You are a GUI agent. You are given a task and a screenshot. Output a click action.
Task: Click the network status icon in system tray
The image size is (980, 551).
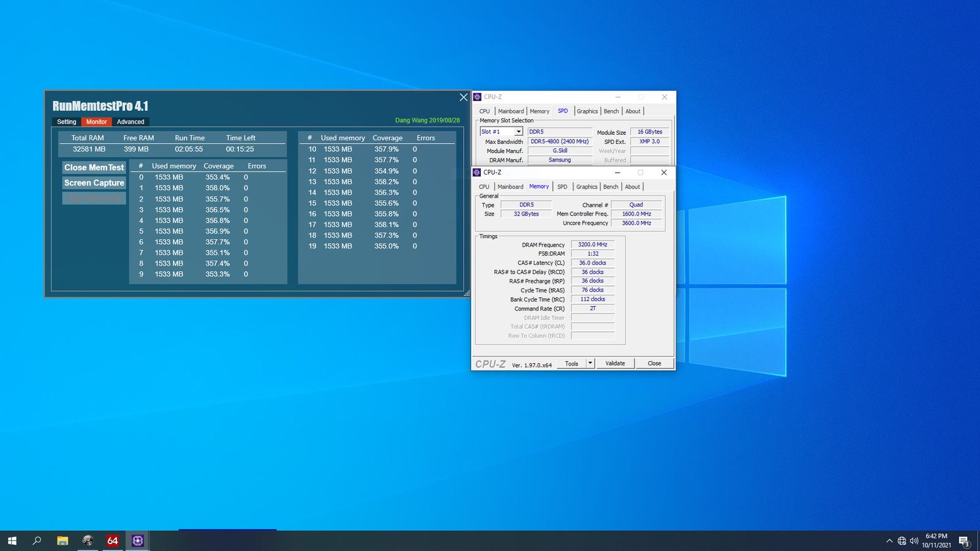pos(902,541)
